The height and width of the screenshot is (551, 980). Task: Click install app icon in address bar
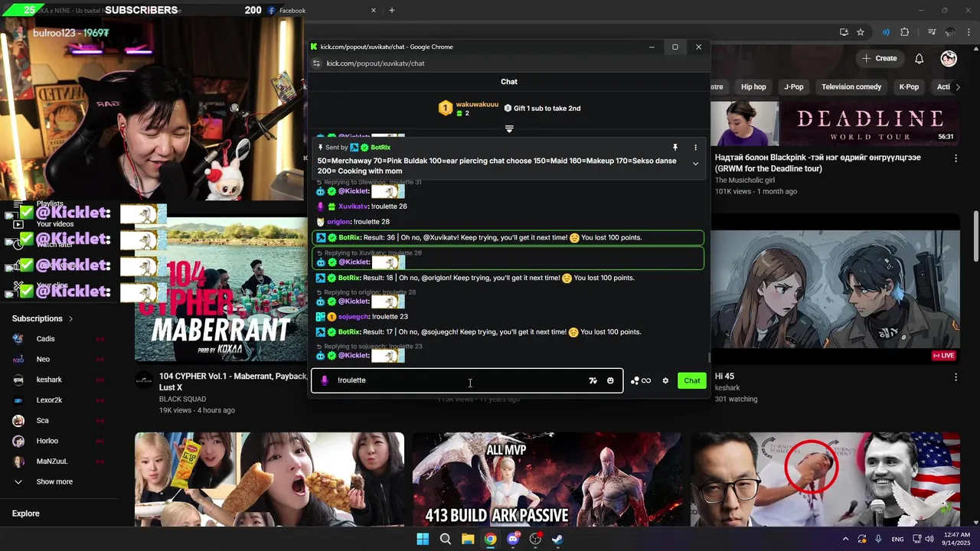844,32
